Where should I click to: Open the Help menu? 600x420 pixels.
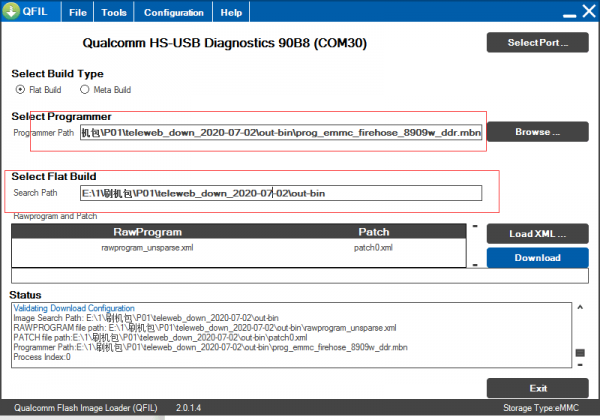coord(231,13)
